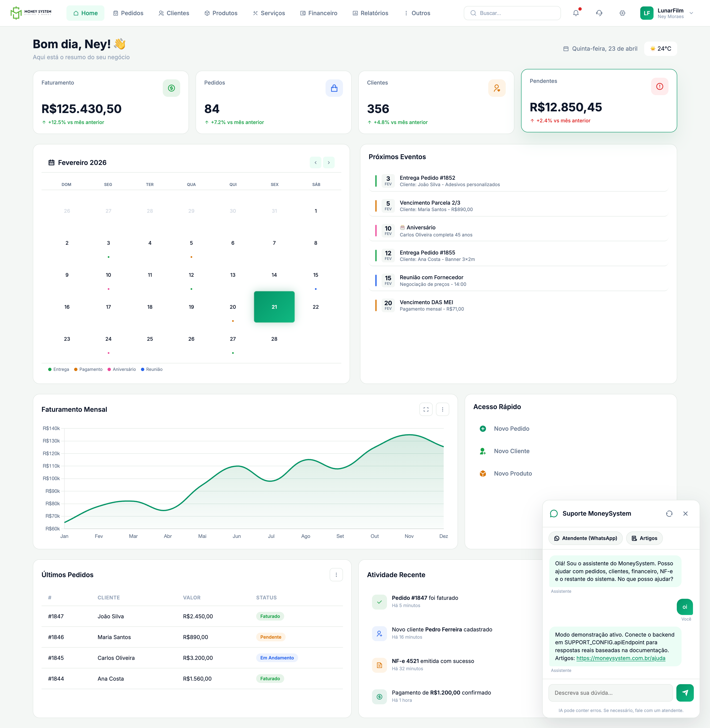Screen dimensions: 710x728
Task: Click the Novo Produto box icon
Action: click(x=483, y=473)
